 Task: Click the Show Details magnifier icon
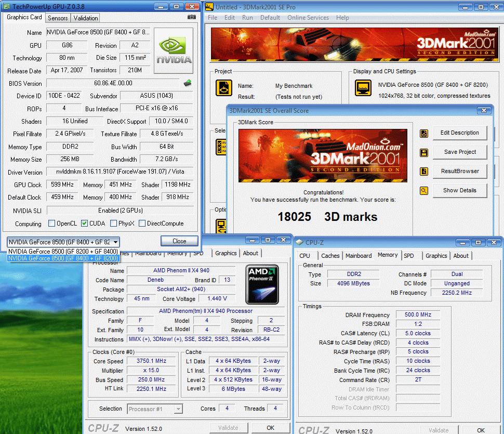[x=424, y=191]
